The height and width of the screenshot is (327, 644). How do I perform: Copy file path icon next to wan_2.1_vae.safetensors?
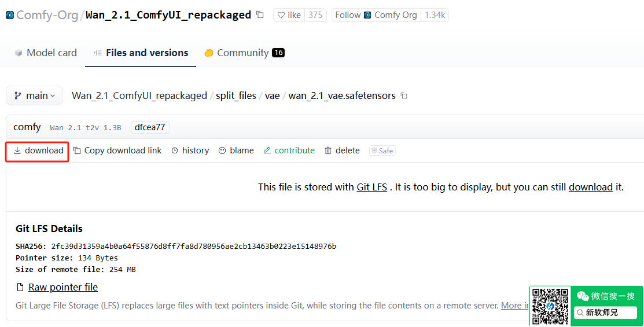coord(404,96)
